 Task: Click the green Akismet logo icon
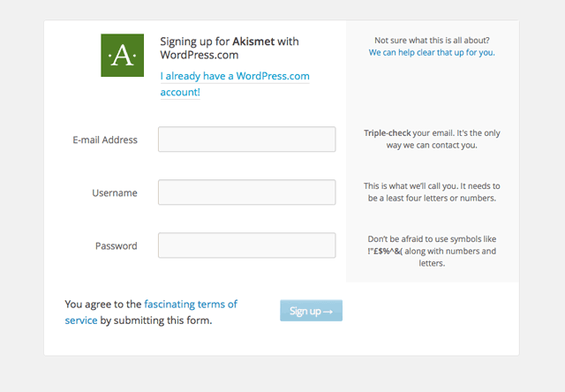coord(122,55)
